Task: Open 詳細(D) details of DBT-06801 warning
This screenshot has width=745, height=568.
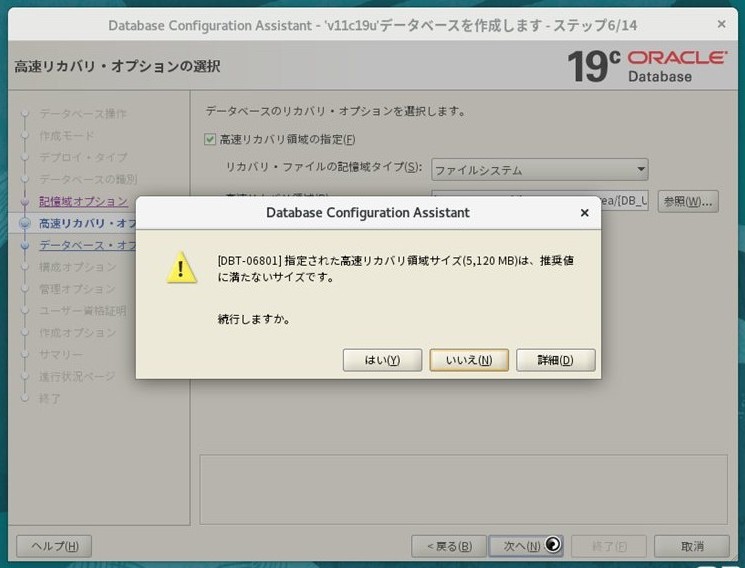Action: pos(555,360)
